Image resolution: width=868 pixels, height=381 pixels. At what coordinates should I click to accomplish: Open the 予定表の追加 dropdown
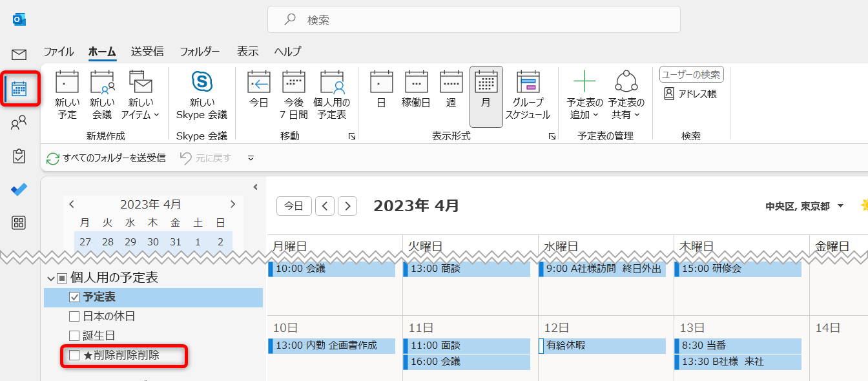(584, 95)
